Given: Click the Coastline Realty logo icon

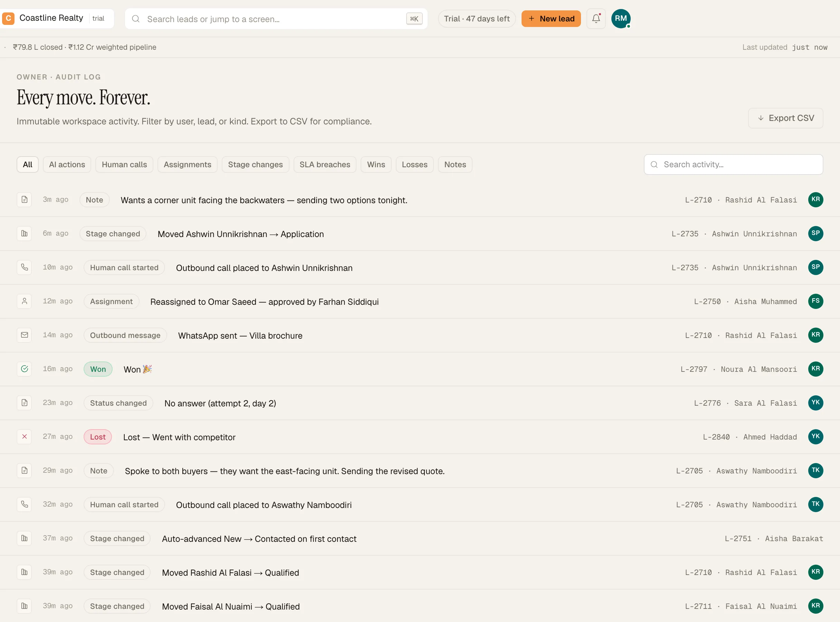Looking at the screenshot, I should [x=8, y=18].
